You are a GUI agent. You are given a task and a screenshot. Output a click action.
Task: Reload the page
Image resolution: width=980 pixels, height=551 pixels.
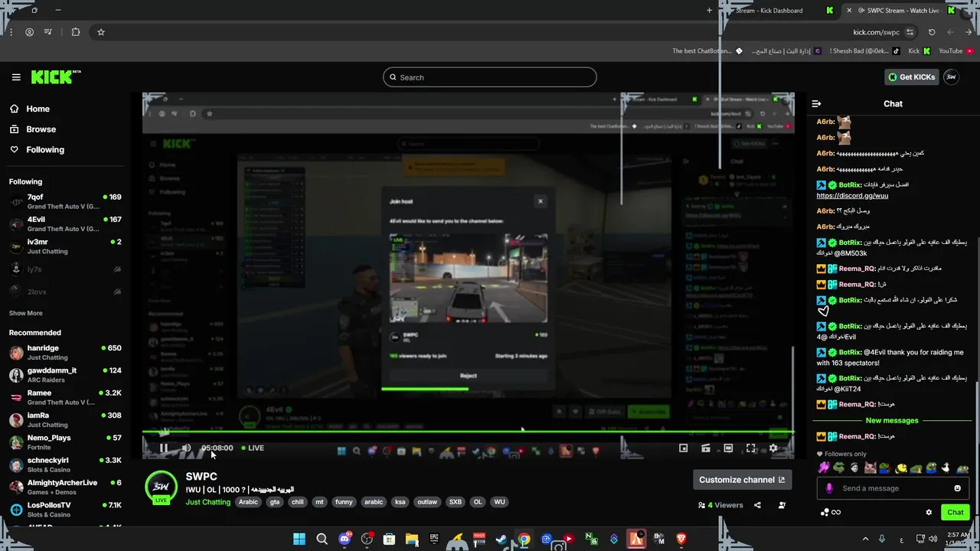click(x=932, y=32)
